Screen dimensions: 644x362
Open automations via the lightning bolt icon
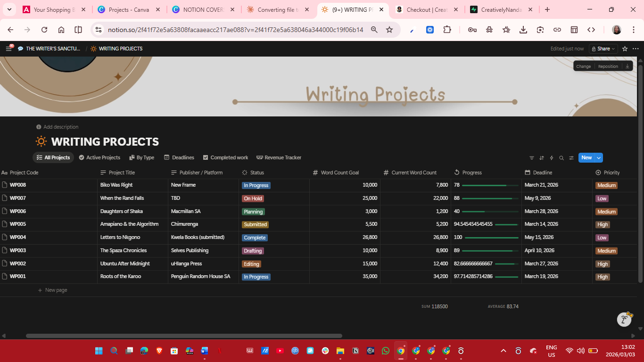pos(552,158)
